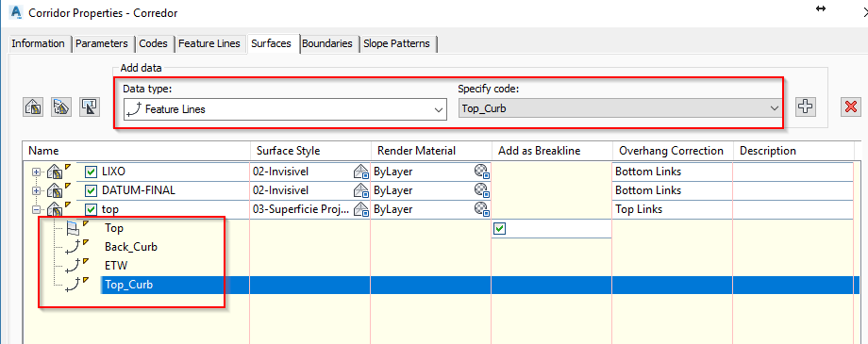868x344 pixels.
Task: Toggle the LIXO surface checkbox
Action: tap(92, 172)
